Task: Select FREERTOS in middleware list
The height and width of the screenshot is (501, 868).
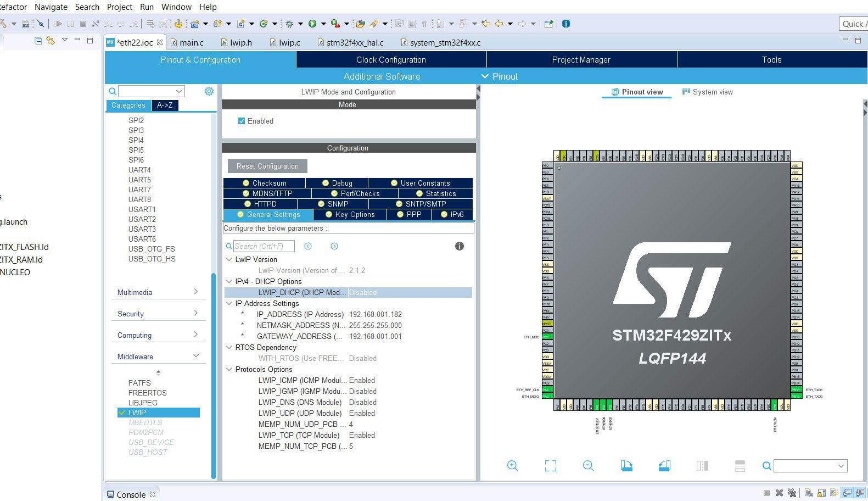Action: click(147, 393)
